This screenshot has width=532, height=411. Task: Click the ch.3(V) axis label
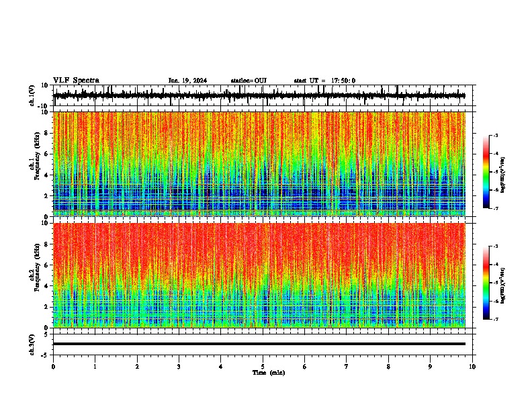point(32,345)
